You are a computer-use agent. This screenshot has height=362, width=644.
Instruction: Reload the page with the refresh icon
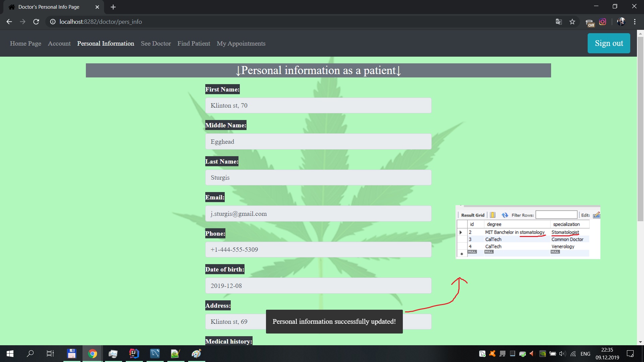[36, 22]
